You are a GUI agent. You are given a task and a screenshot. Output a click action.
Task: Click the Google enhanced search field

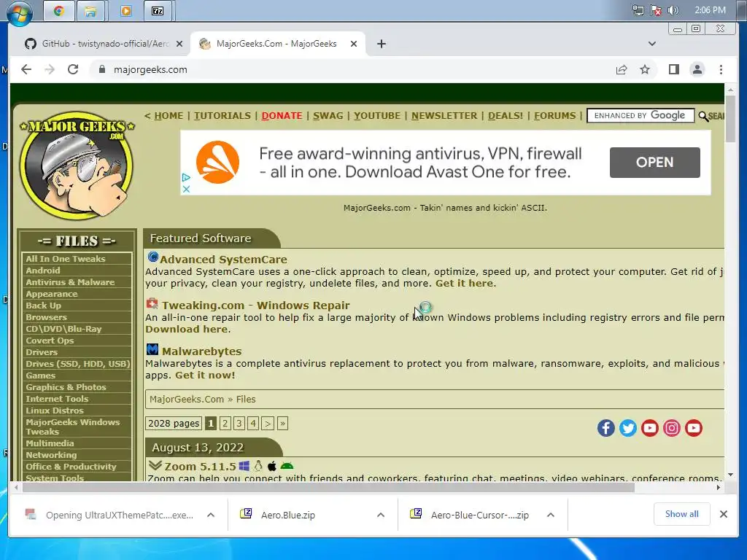click(x=640, y=116)
